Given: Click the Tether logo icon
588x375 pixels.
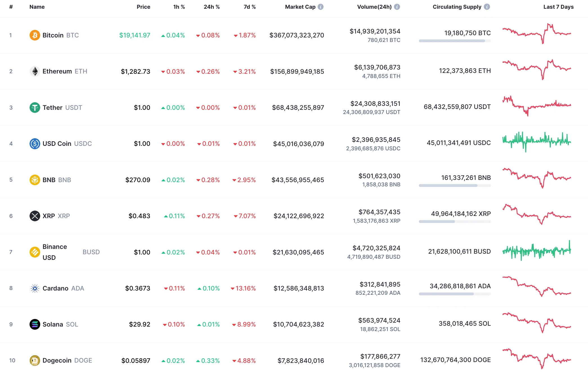Looking at the screenshot, I should (35, 107).
